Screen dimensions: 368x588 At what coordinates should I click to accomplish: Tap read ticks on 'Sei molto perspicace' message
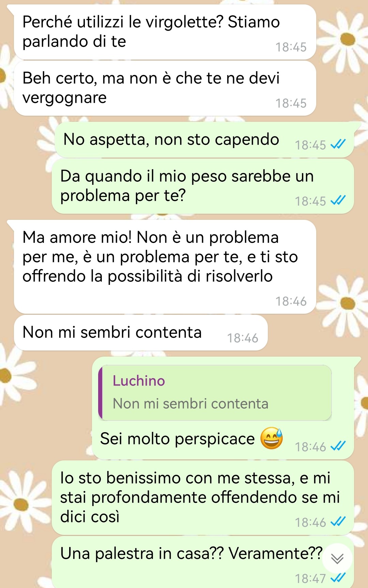pyautogui.click(x=338, y=446)
